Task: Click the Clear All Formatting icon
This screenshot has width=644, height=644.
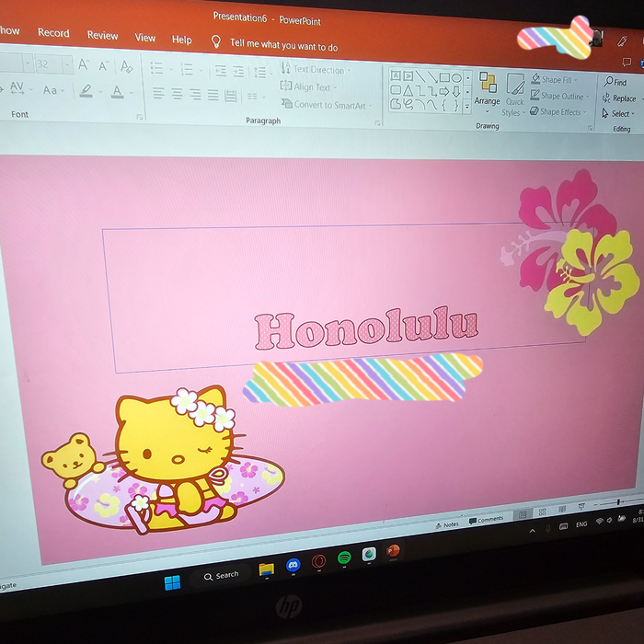Action: (126, 66)
